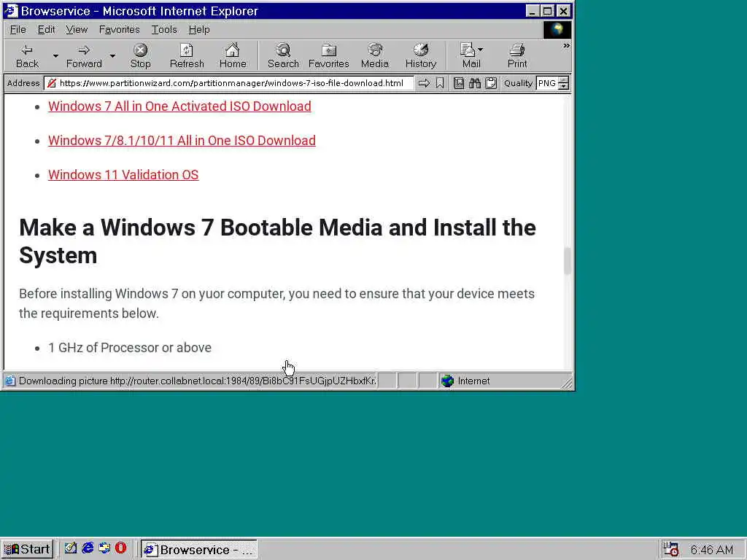Click the paragraph starting 'Before installing Windows 7'

click(276, 303)
